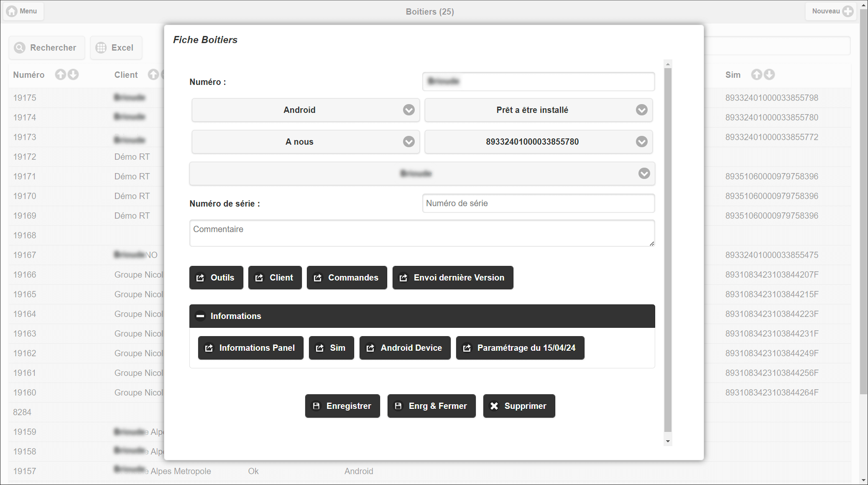Sort Sim column descending arrow icon

(769, 74)
